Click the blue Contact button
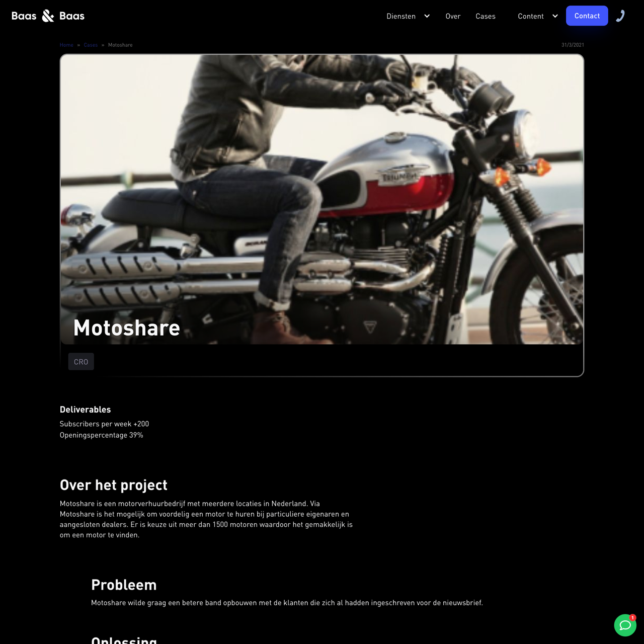644x644 pixels. tap(587, 16)
